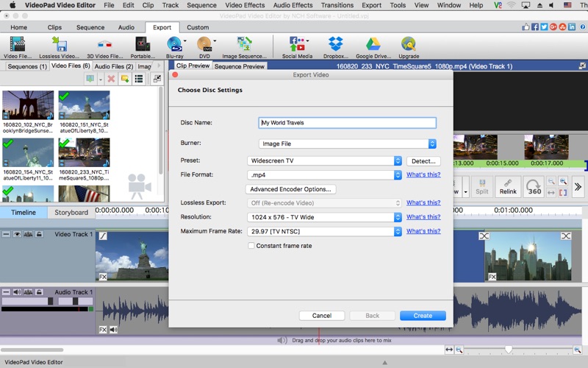The height and width of the screenshot is (368, 588).
Task: Switch to the Storyboard tab
Action: pyautogui.click(x=71, y=212)
